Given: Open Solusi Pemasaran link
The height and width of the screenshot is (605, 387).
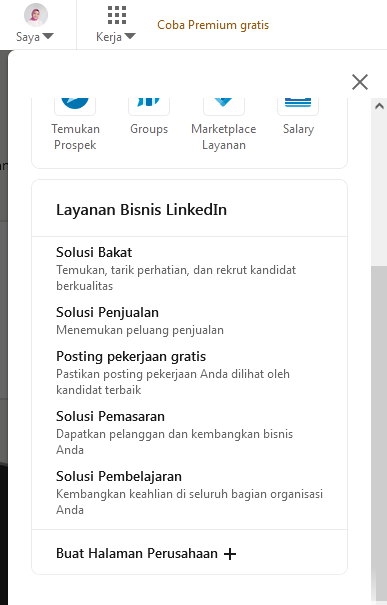Looking at the screenshot, I should click(110, 416).
